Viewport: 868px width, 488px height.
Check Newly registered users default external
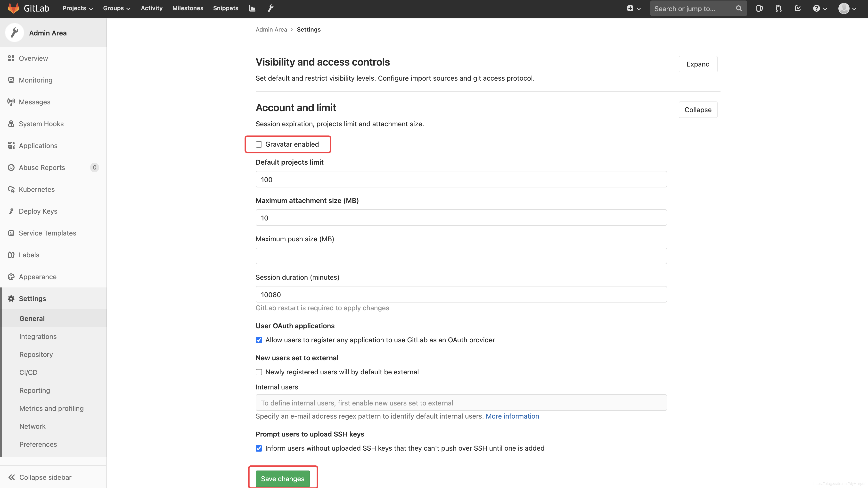(259, 372)
